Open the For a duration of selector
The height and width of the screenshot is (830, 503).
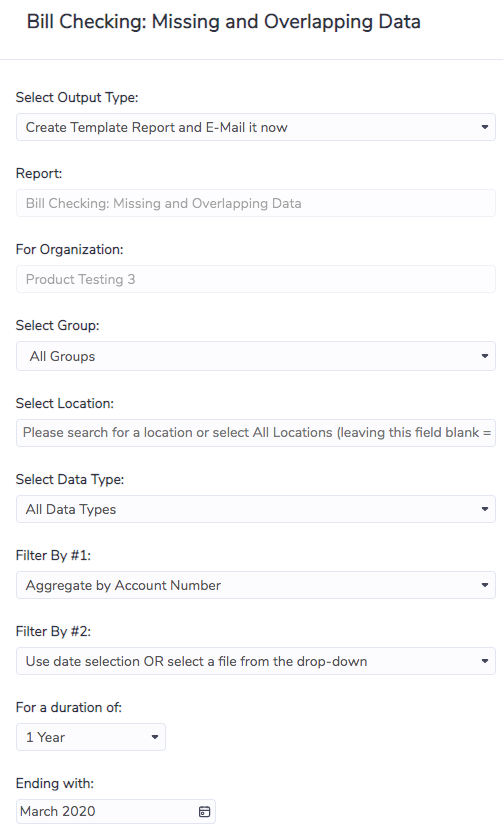(x=91, y=737)
